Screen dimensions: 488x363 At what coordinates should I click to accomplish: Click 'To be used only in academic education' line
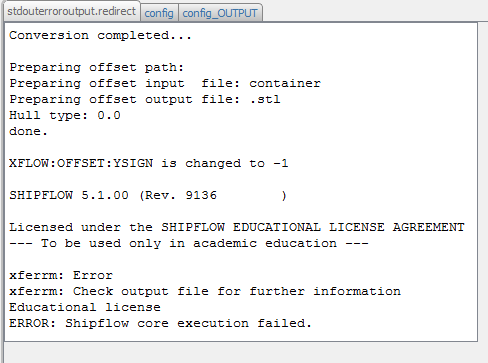point(189,243)
